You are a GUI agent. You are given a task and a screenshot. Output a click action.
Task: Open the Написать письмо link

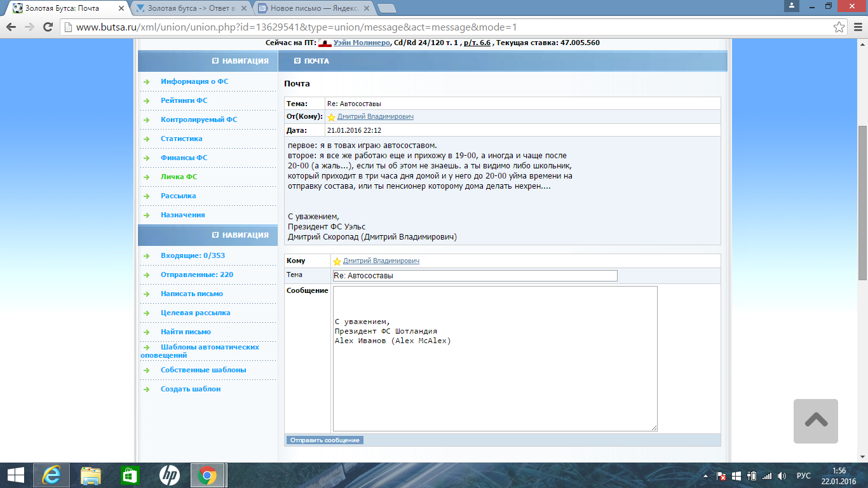(191, 294)
